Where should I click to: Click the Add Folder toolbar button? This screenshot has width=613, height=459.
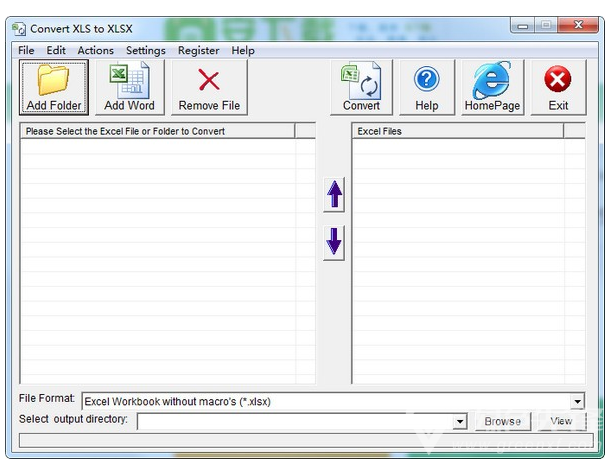point(54,88)
